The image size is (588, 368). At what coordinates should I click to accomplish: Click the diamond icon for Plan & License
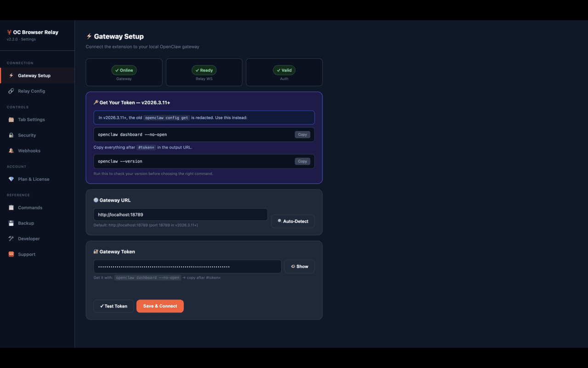tap(11, 179)
